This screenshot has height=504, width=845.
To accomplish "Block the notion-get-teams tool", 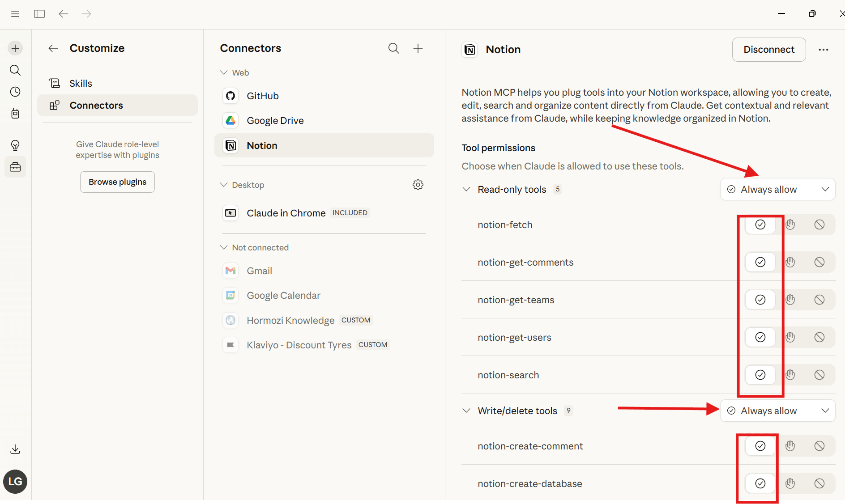I will coord(819,300).
